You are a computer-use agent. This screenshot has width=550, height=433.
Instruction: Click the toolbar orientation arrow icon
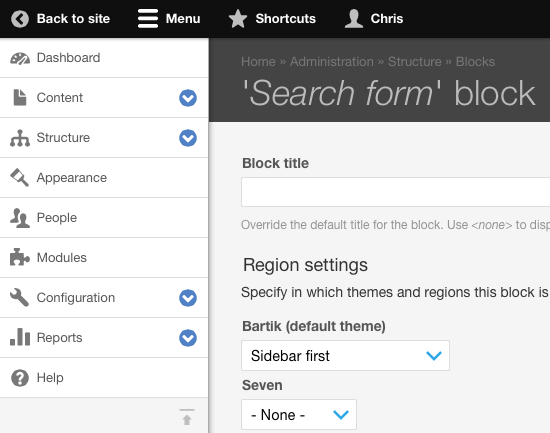(187, 417)
